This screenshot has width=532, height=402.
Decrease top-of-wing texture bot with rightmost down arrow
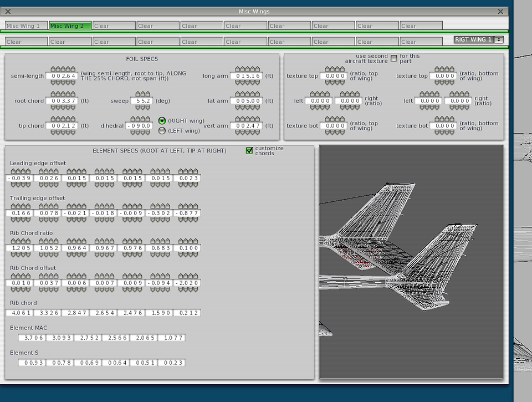coord(342,132)
